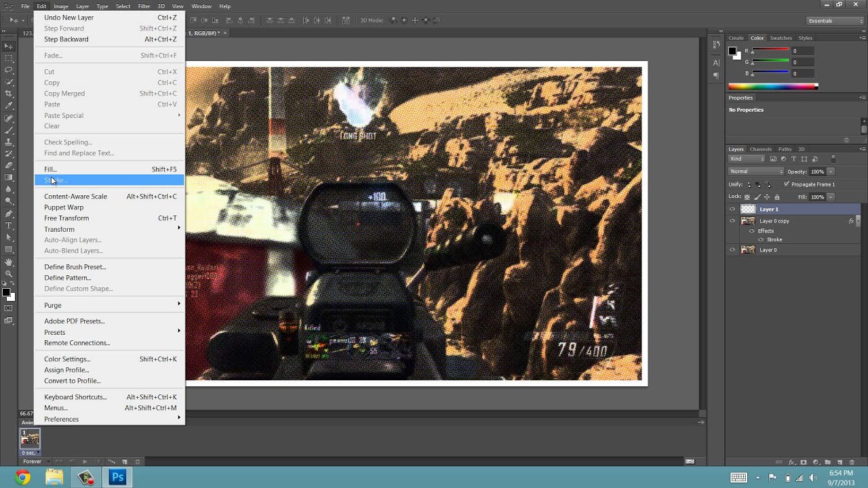This screenshot has width=868, height=488.
Task: Toggle visibility of the Stroke effect
Action: [761, 239]
